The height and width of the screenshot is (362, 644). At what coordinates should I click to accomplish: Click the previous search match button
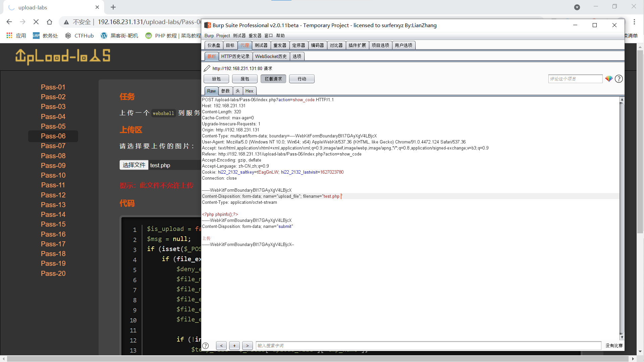pos(221,346)
